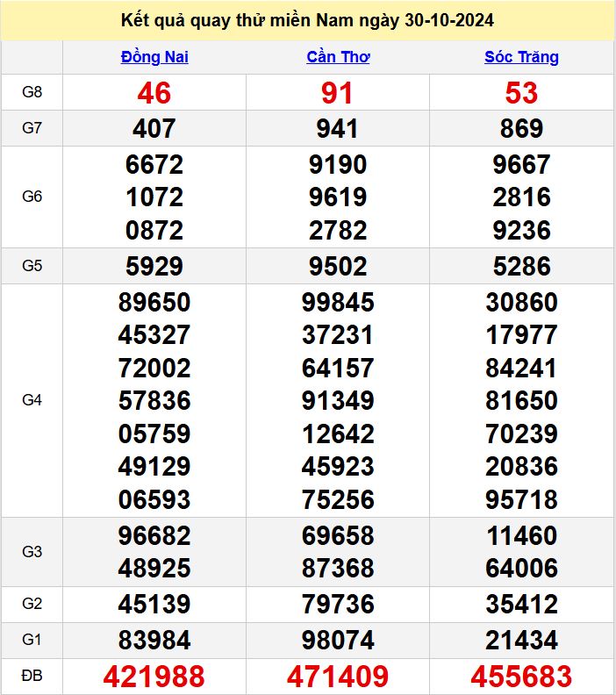Click the special prize 421988

tap(154, 677)
